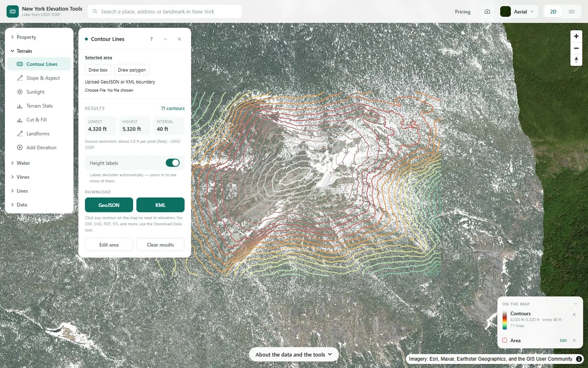Collapse the On The Map legend
The image size is (588, 368).
pos(575,304)
